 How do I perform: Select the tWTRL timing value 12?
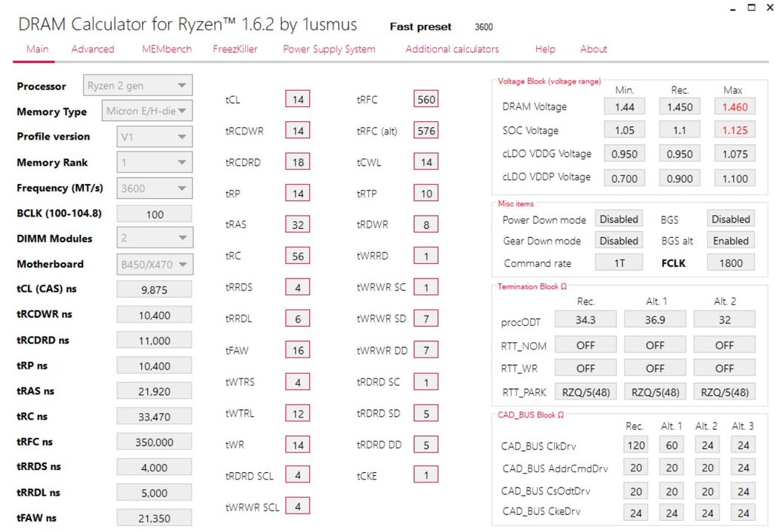[298, 414]
